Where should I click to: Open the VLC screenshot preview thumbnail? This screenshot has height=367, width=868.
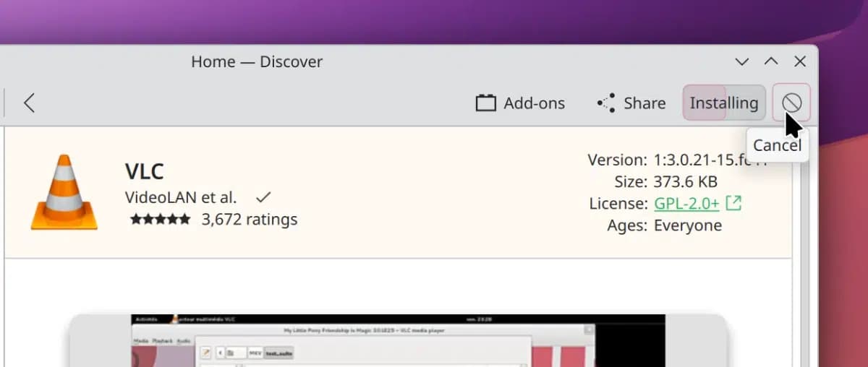(x=398, y=341)
